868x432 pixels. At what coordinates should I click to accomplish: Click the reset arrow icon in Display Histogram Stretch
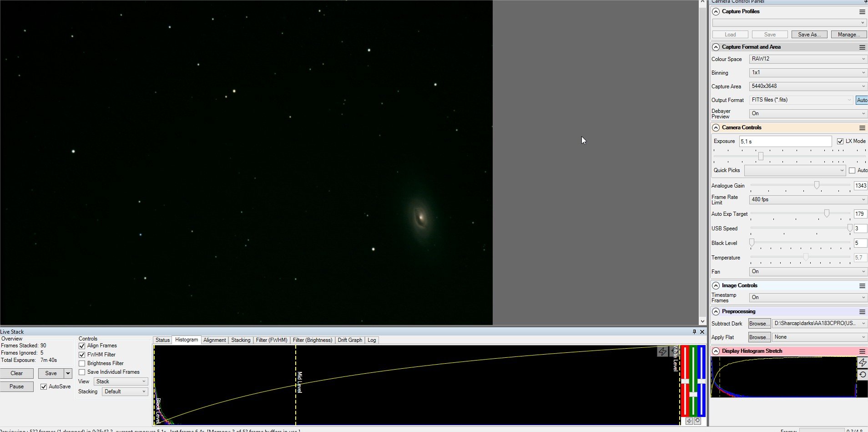point(863,375)
